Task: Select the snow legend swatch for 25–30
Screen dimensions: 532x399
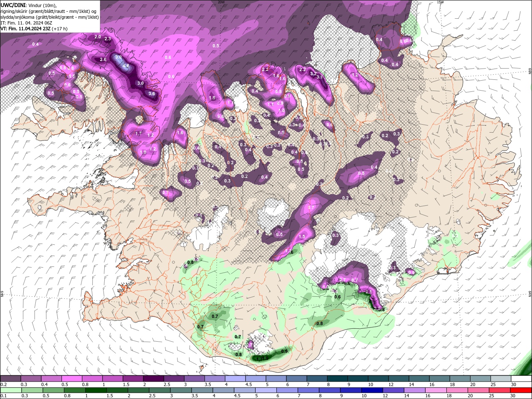Action: tap(501, 379)
